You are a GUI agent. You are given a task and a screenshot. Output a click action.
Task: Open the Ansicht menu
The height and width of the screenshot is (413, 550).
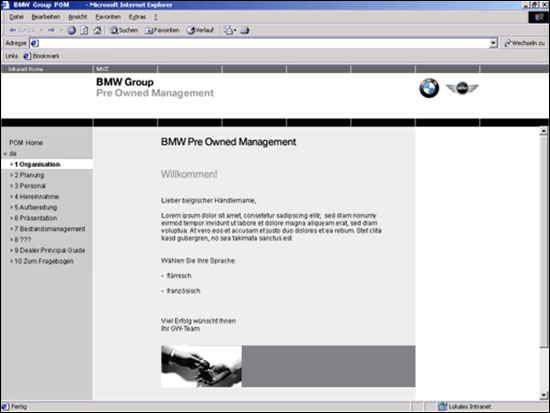tap(78, 17)
